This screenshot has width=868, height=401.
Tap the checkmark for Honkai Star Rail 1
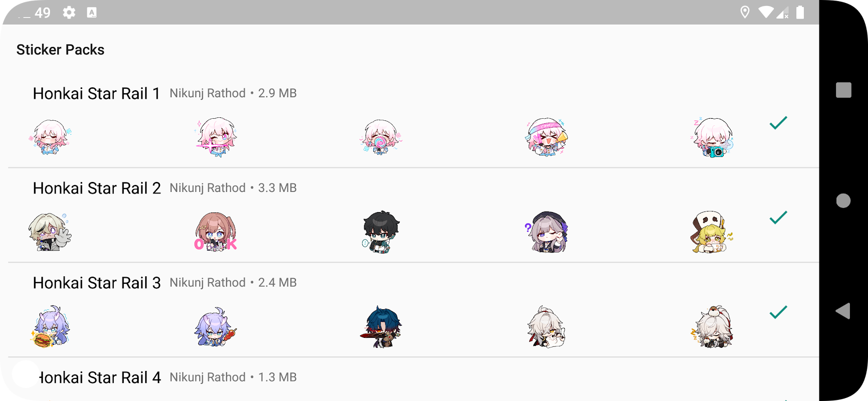click(x=778, y=123)
